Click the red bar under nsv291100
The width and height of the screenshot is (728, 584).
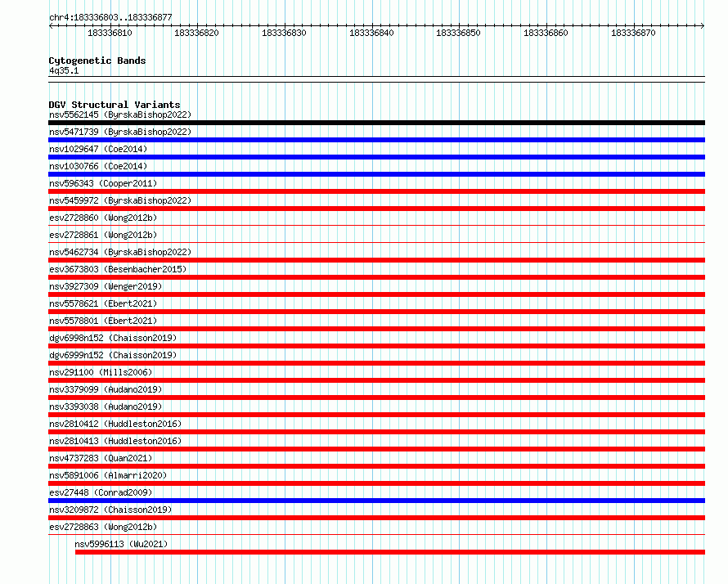point(376,380)
